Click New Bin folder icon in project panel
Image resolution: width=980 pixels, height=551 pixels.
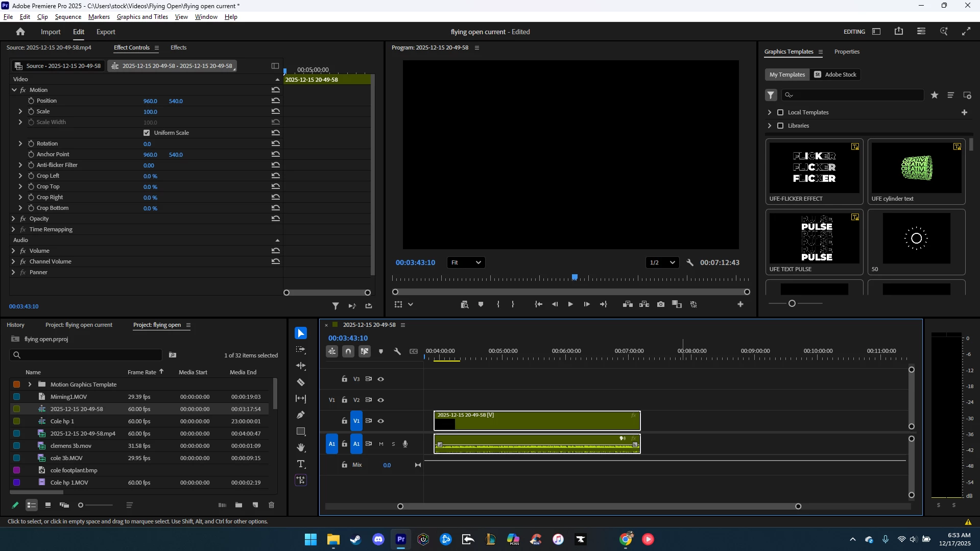pos(238,505)
